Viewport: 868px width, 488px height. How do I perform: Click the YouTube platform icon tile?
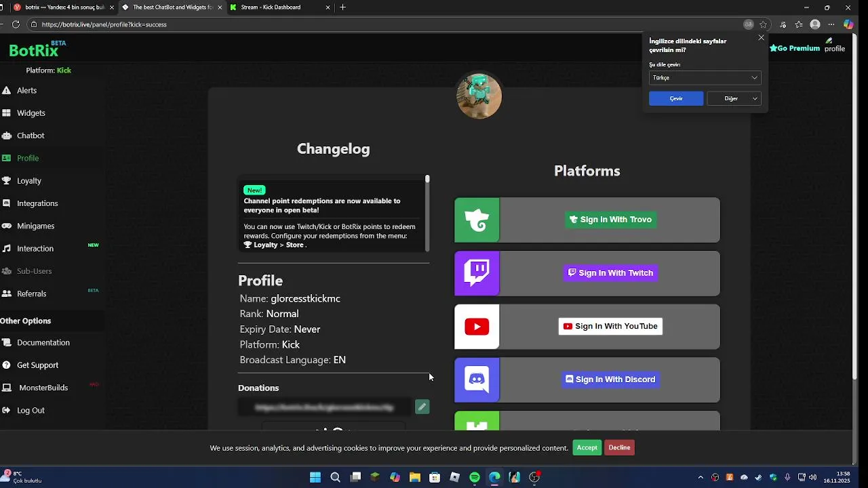(x=477, y=327)
